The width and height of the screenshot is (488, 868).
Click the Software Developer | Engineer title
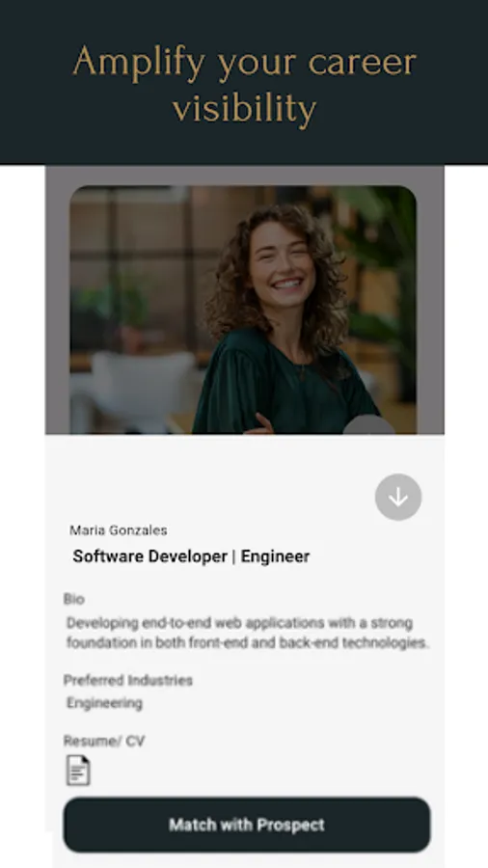[x=191, y=556]
